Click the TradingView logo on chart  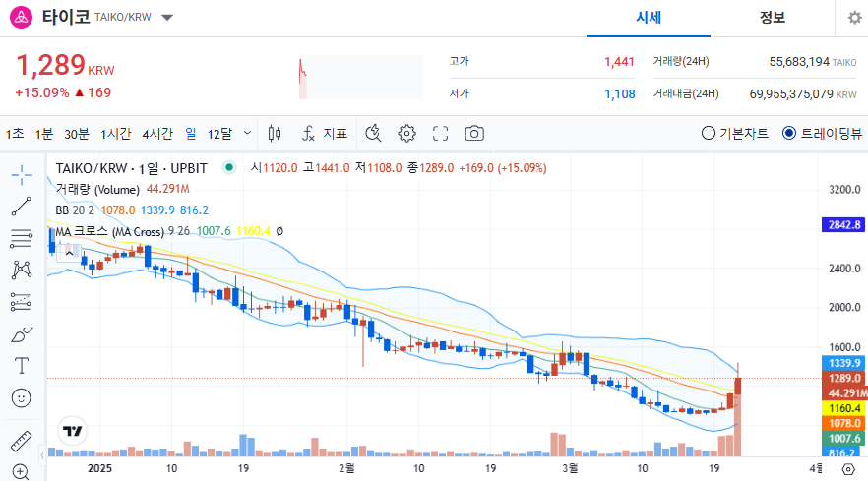tap(73, 431)
